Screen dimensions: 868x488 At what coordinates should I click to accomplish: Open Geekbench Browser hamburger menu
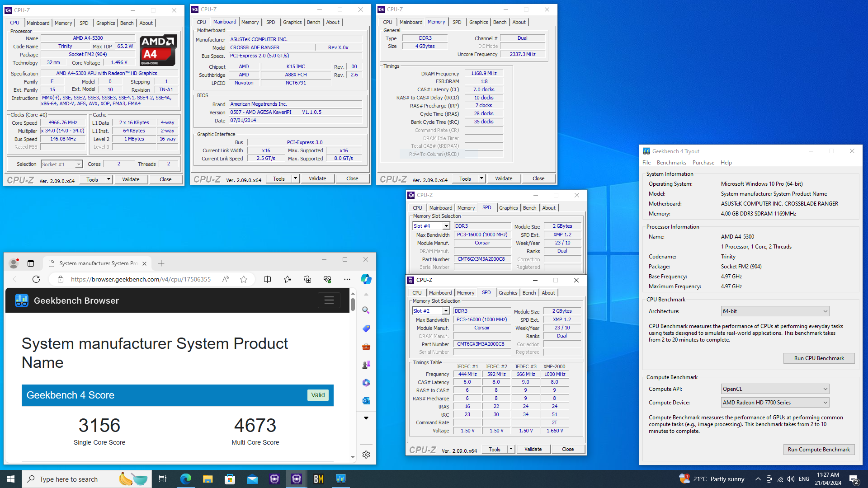point(329,300)
